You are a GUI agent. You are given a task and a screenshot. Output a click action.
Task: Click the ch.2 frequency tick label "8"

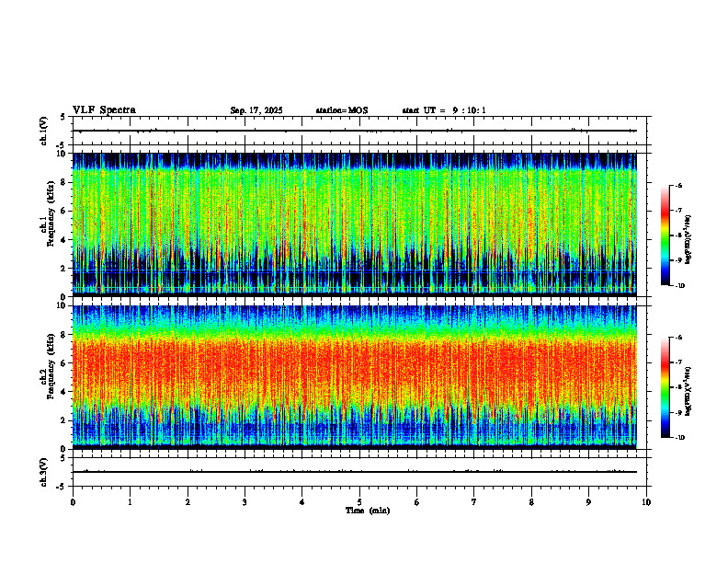click(63, 335)
